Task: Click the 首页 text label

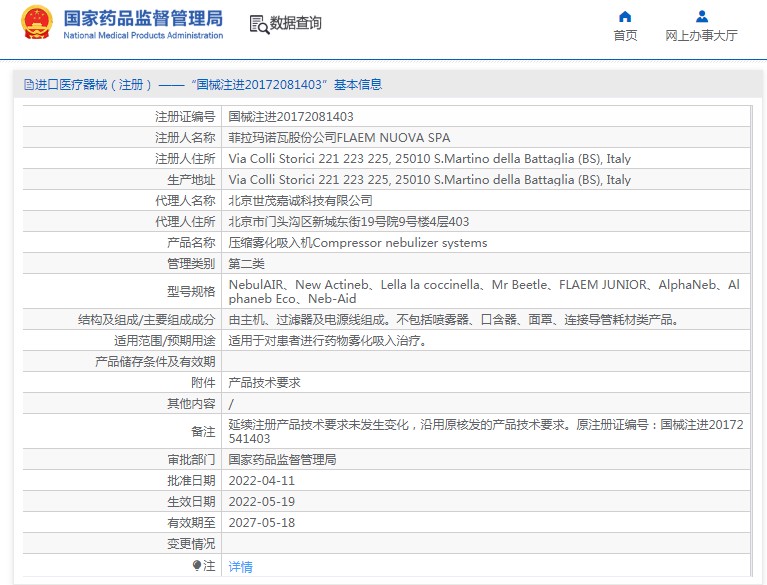Action: click(625, 36)
